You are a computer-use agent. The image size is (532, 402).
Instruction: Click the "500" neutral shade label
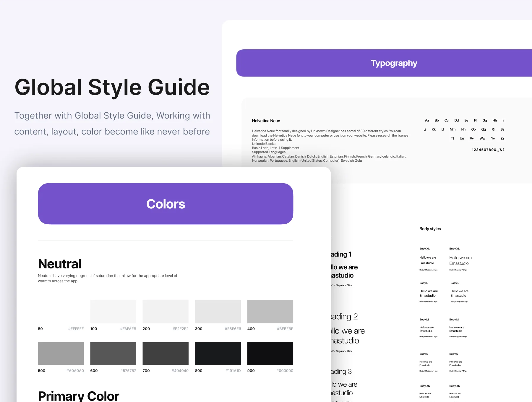pyautogui.click(x=42, y=371)
